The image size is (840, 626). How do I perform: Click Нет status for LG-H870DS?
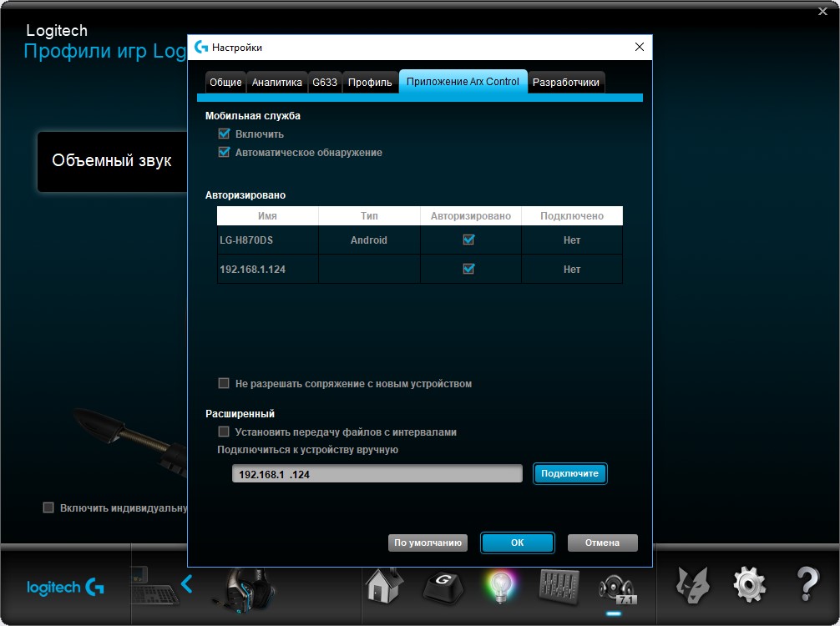[x=572, y=240]
